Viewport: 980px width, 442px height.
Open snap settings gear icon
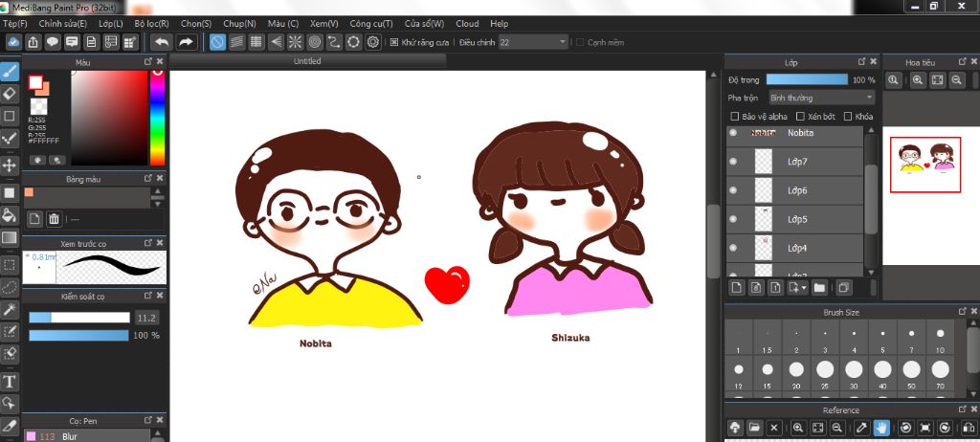click(373, 42)
